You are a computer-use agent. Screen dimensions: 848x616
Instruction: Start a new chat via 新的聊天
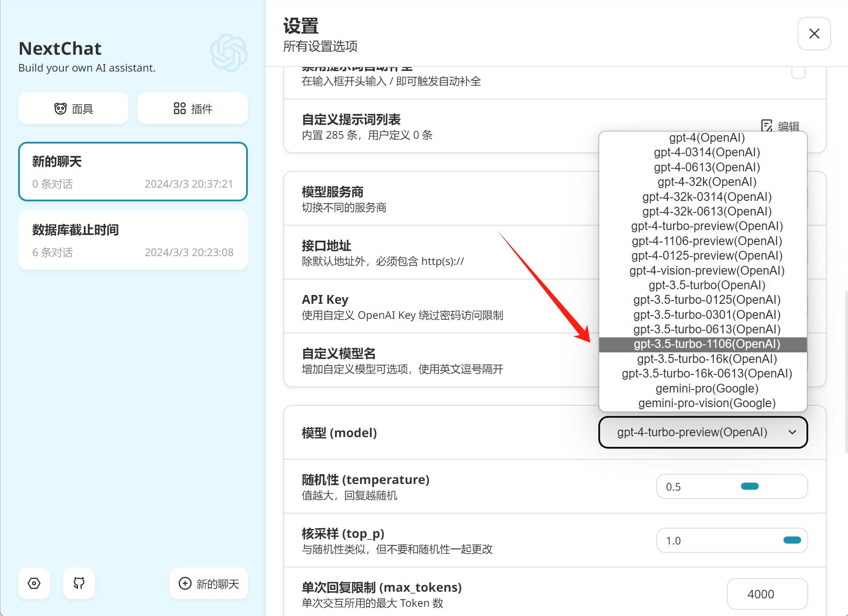208,583
